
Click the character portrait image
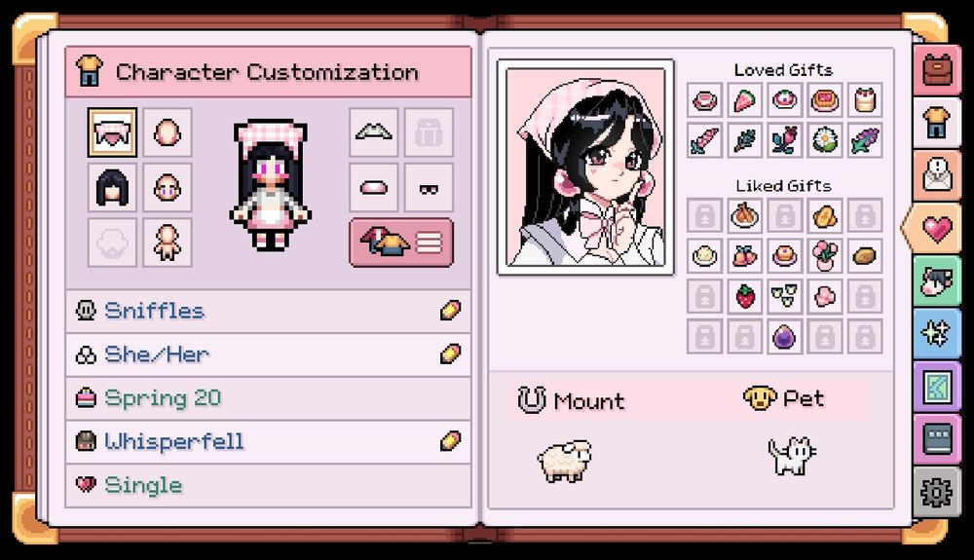pyautogui.click(x=585, y=167)
